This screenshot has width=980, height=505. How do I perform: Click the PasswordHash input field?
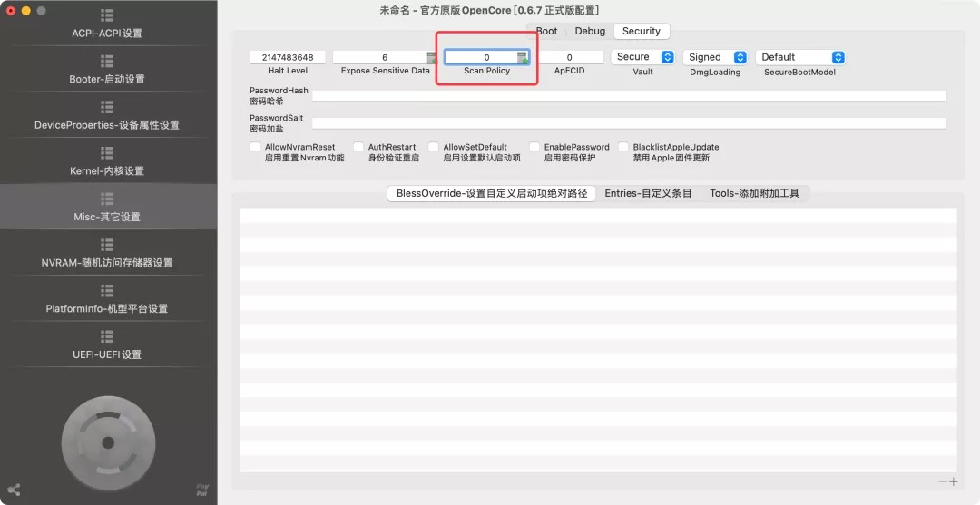[630, 95]
